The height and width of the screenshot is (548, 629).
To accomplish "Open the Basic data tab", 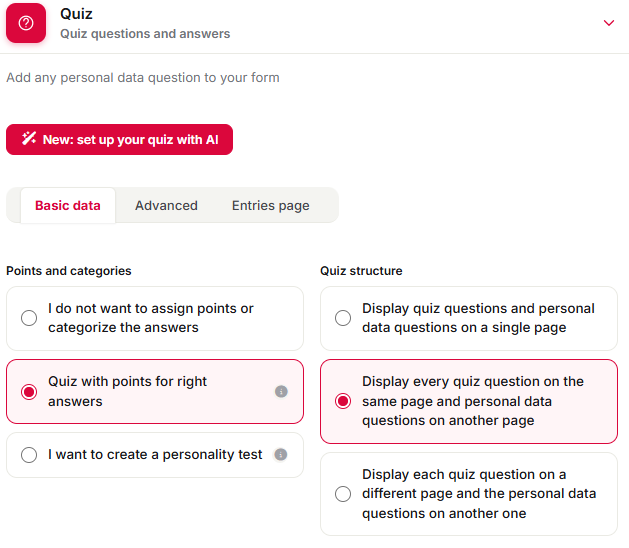I will click(68, 205).
